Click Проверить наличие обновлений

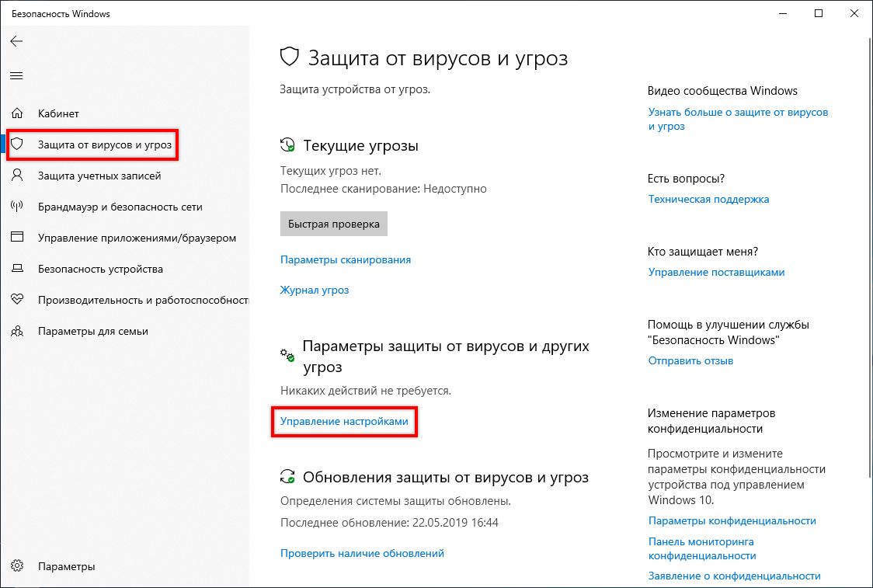[x=361, y=552]
